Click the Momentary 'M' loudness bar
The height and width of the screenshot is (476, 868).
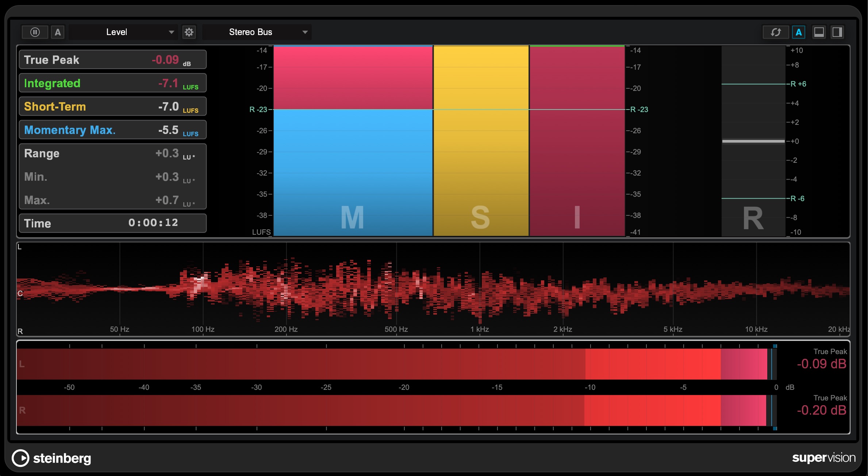pos(353,141)
